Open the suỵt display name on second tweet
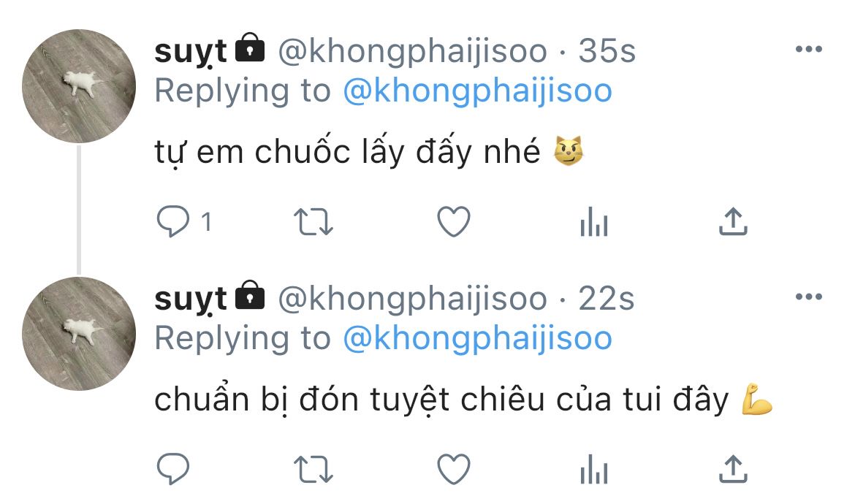The image size is (855, 504). click(190, 299)
